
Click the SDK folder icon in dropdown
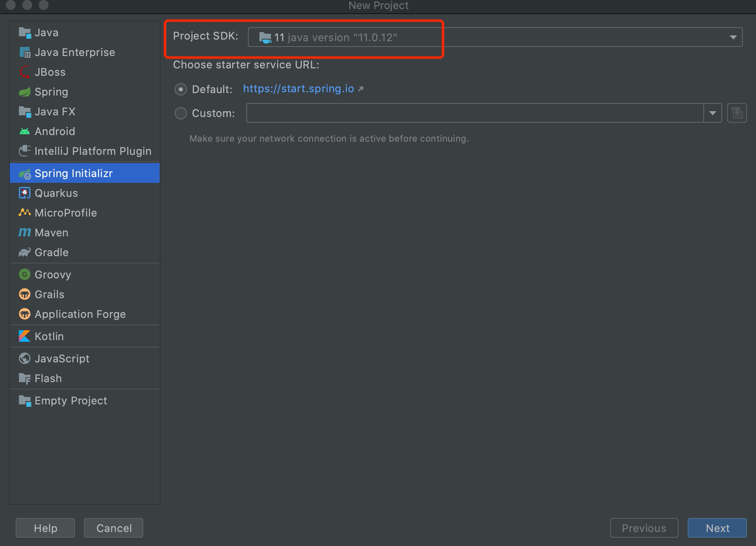[x=265, y=37]
